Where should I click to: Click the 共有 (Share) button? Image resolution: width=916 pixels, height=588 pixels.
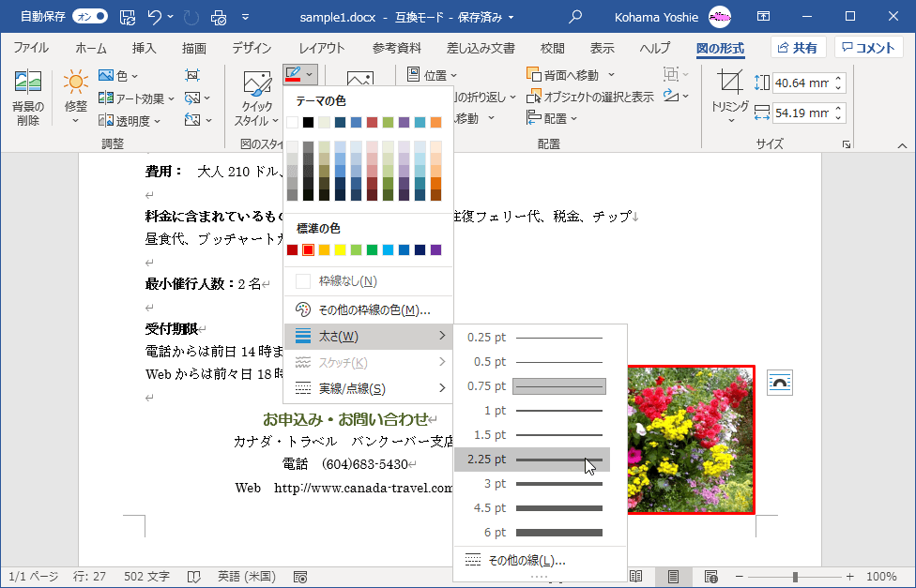pos(797,48)
